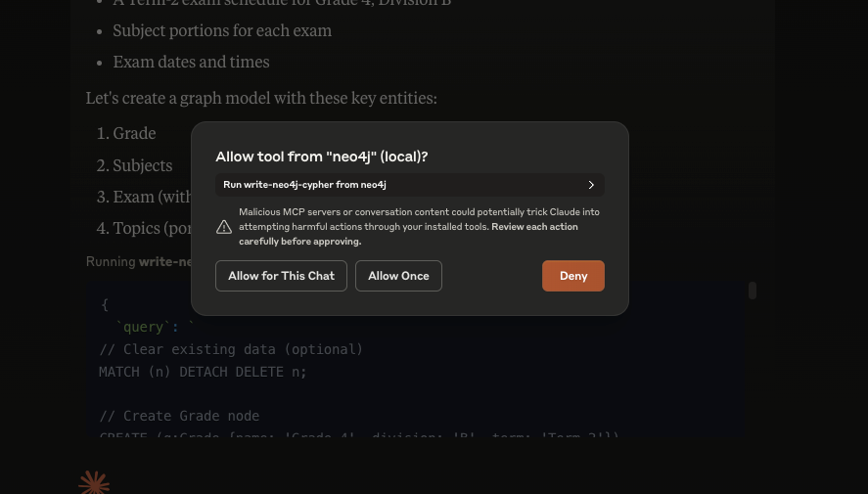Click Exam dates and times bullet
The image size is (868, 494).
pos(191,61)
